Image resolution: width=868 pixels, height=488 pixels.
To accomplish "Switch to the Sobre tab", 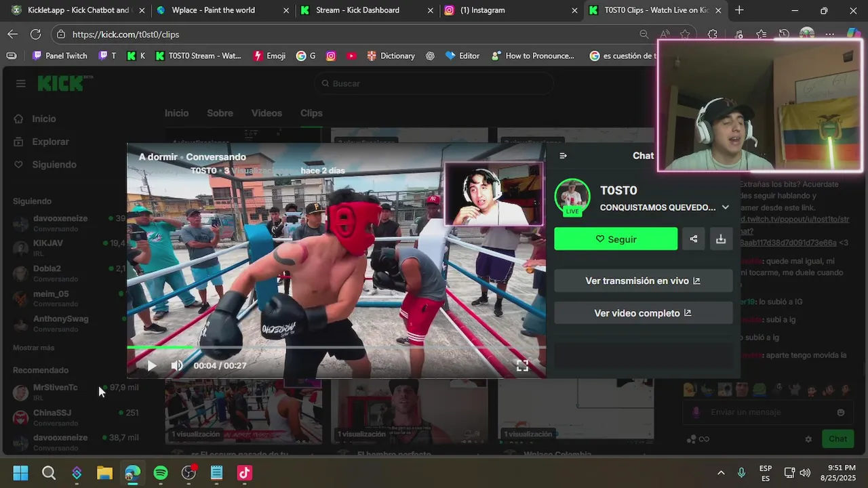I will point(220,113).
